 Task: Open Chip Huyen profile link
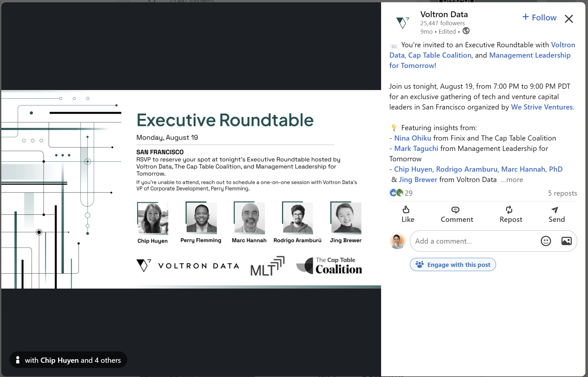[413, 169]
